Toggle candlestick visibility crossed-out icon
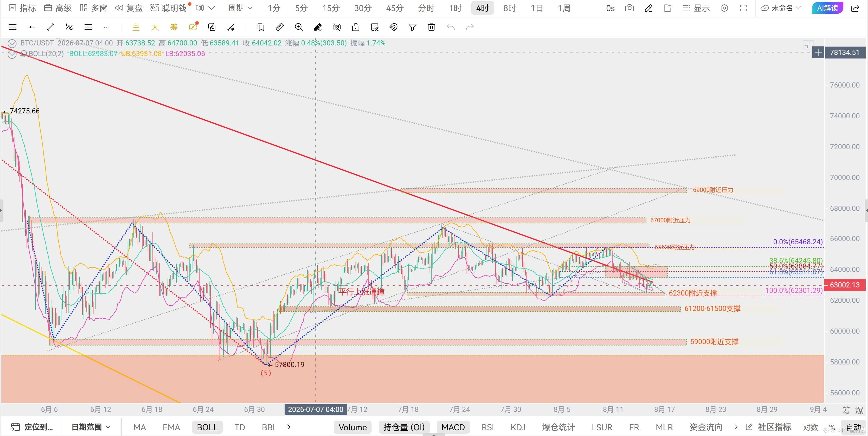Image resolution: width=868 pixels, height=436 pixels. [x=337, y=27]
